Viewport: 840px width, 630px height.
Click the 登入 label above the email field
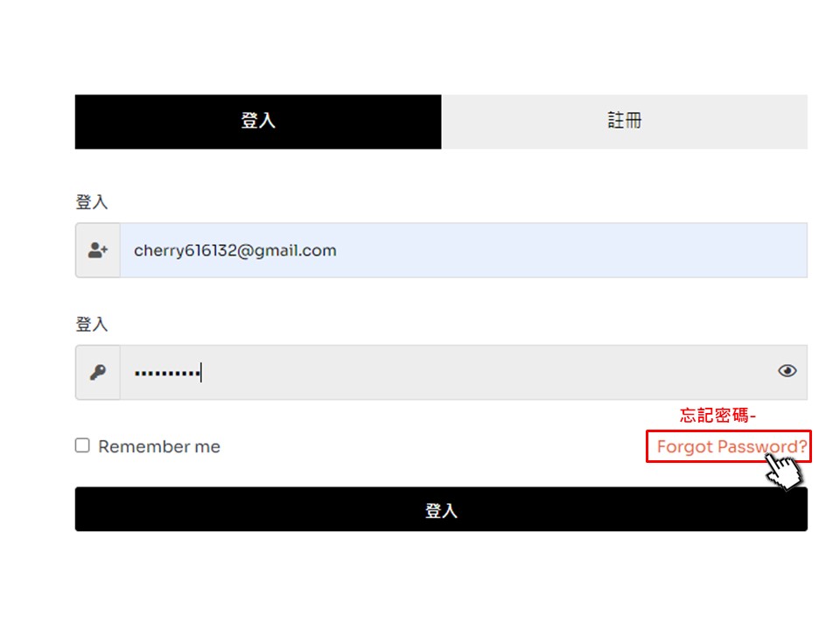(x=92, y=202)
